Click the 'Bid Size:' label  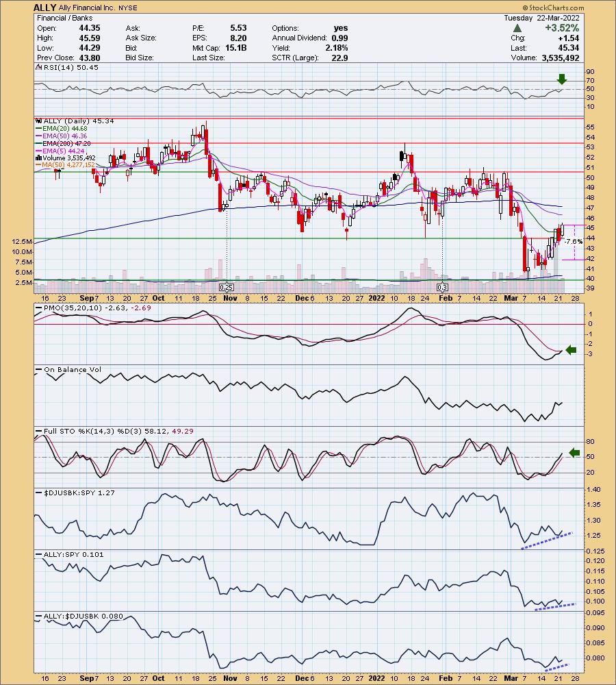point(139,58)
